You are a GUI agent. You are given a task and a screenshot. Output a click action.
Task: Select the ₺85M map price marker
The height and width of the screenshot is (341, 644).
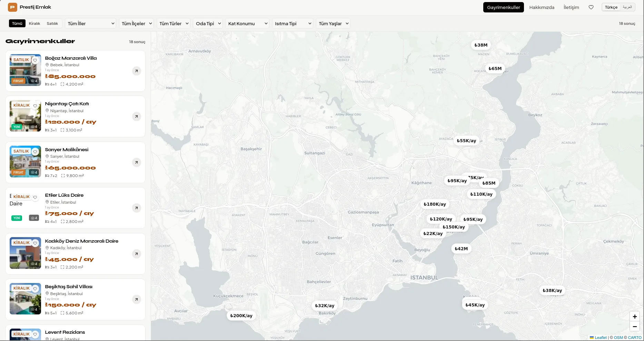click(489, 183)
